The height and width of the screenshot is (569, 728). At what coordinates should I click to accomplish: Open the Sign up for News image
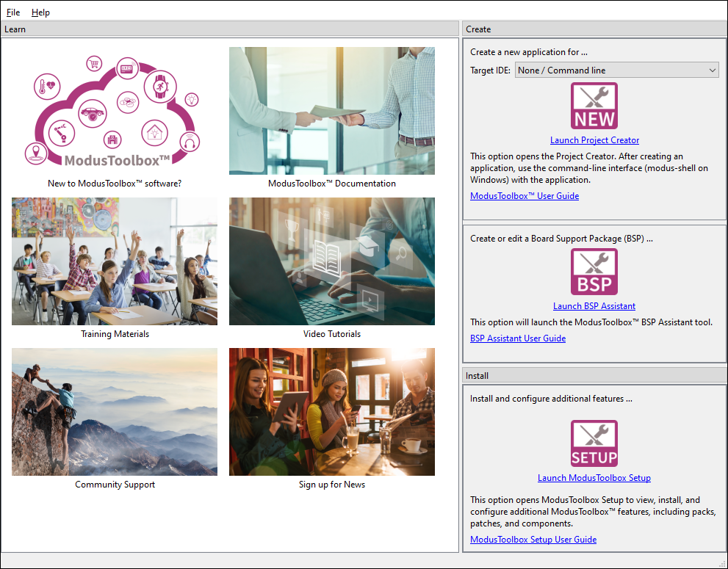(x=332, y=412)
